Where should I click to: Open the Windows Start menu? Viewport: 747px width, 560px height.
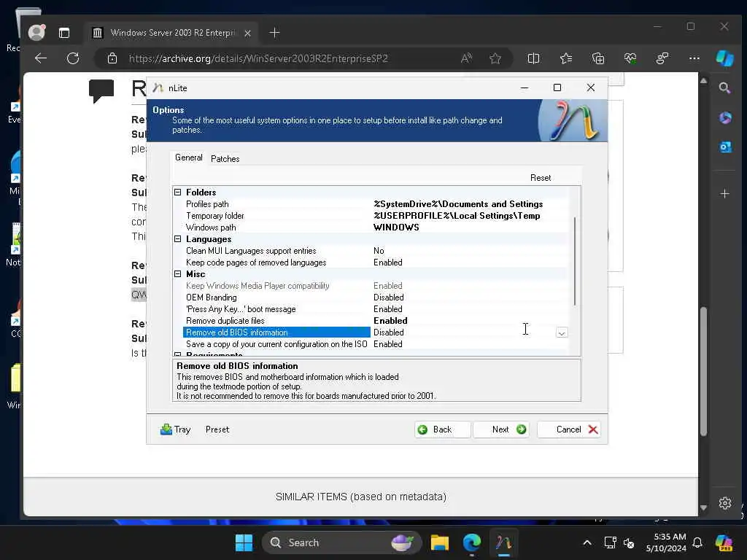[x=244, y=542]
